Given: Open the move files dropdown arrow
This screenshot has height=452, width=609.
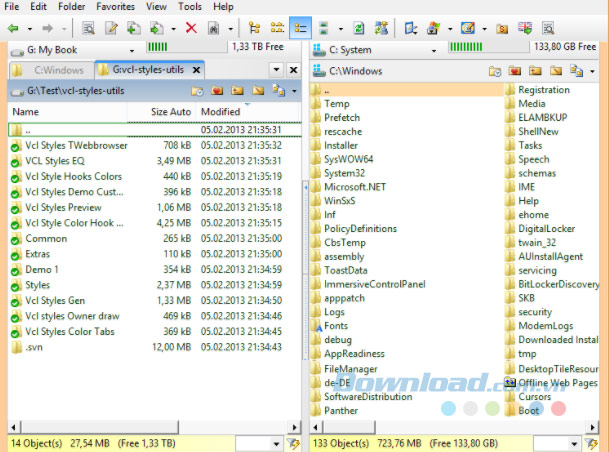Looking at the screenshot, I should [173, 29].
